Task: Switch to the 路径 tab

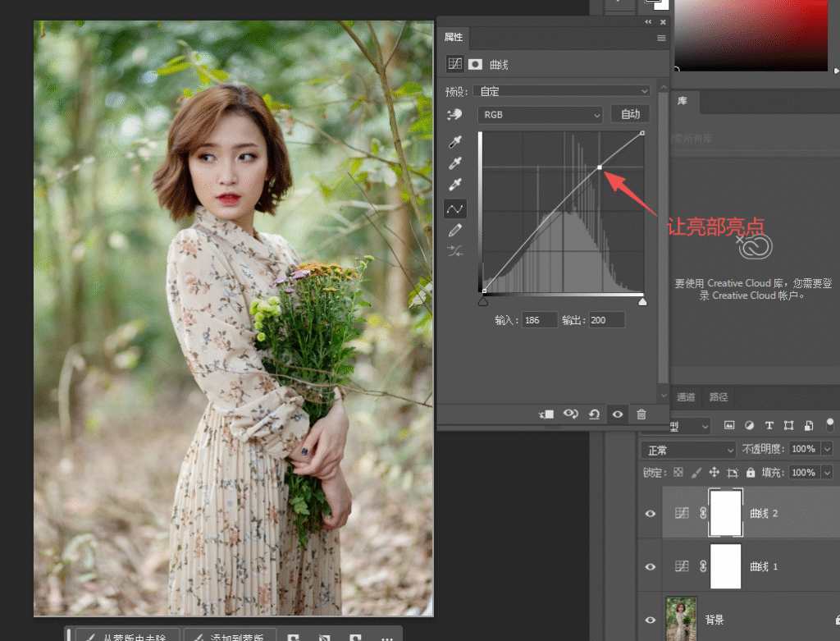Action: click(719, 397)
